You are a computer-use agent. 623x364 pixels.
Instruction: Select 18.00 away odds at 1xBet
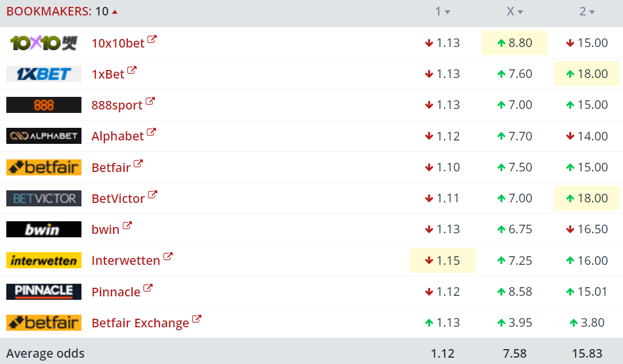(587, 74)
